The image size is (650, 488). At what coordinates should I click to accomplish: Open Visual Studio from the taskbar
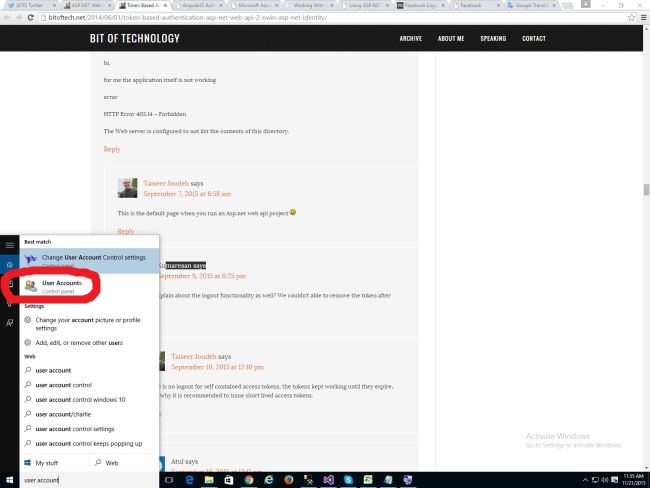click(x=328, y=480)
